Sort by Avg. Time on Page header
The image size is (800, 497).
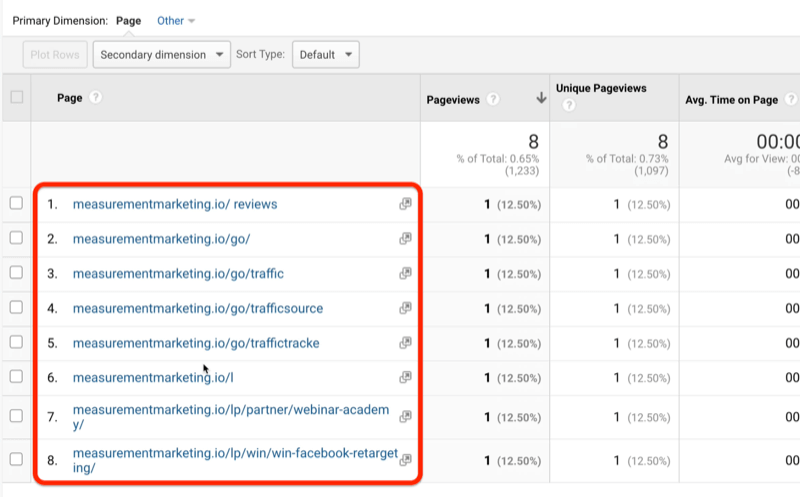click(732, 100)
